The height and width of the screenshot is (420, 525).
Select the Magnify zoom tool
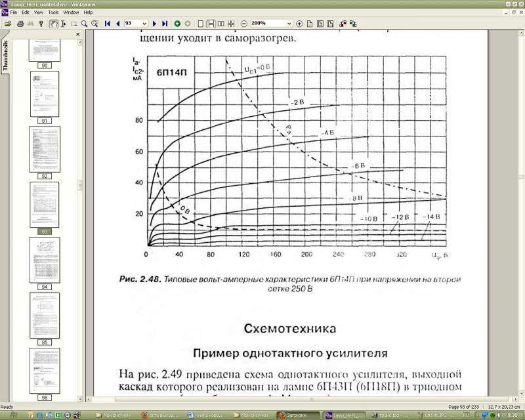coord(85,24)
